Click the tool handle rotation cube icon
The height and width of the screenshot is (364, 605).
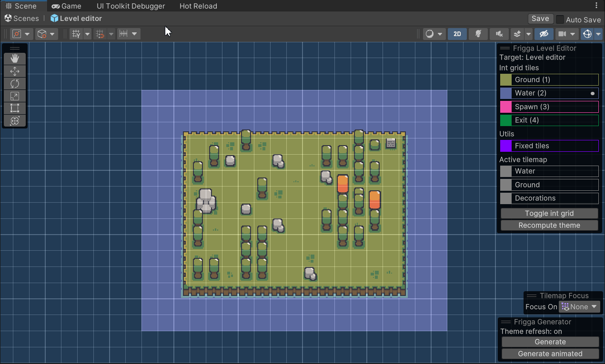pos(42,34)
